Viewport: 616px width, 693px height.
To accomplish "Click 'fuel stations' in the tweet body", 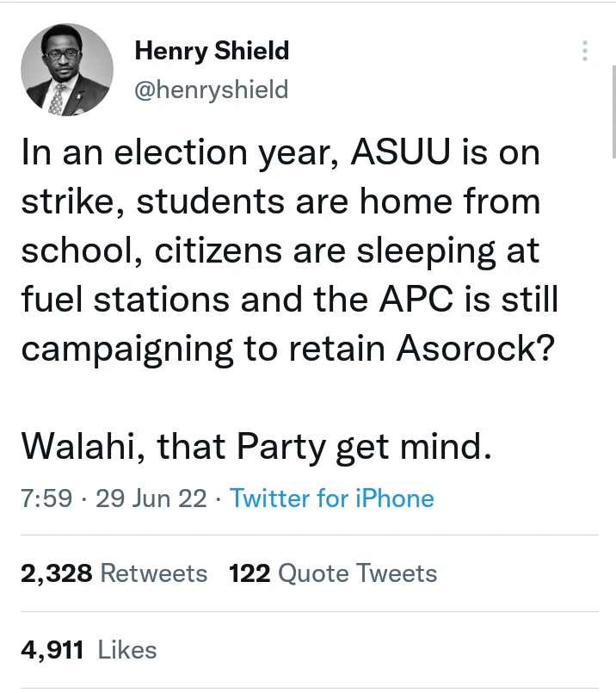I will (126, 300).
